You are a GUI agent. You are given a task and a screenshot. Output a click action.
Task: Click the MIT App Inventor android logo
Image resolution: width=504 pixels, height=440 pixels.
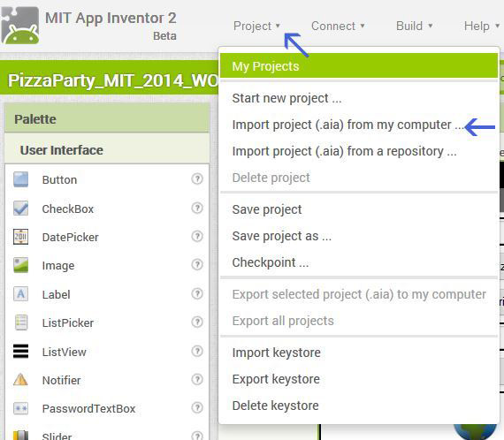tap(20, 25)
